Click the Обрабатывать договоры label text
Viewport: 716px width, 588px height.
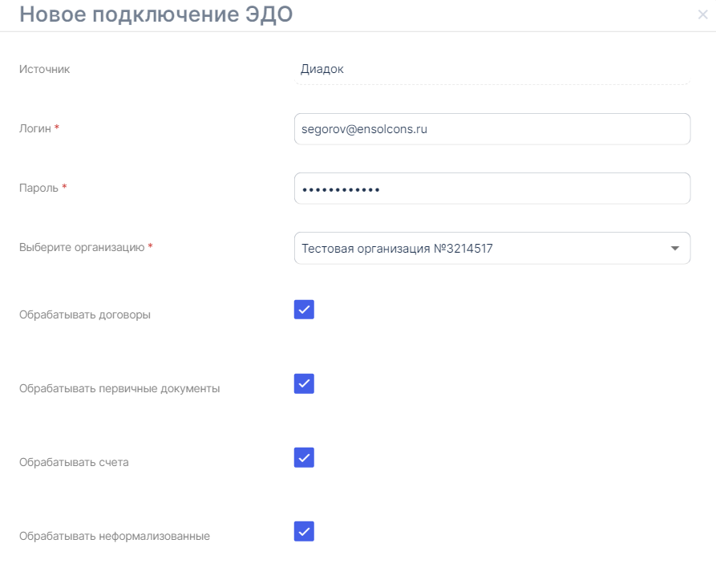click(x=84, y=314)
